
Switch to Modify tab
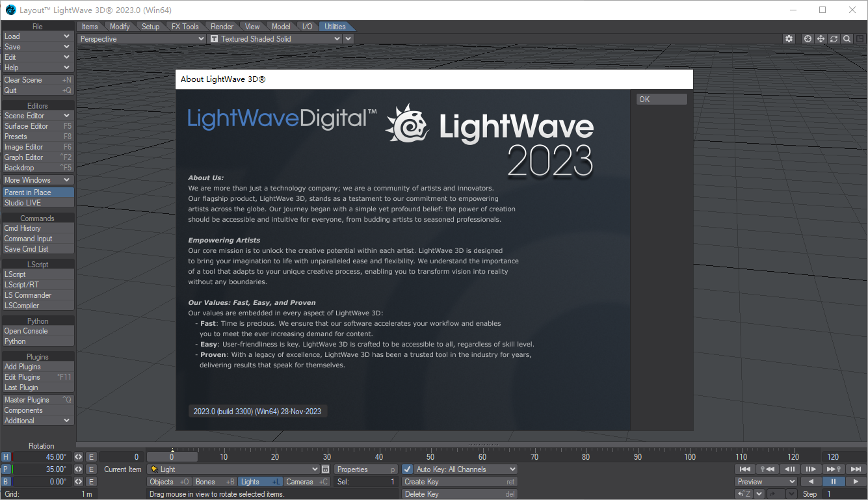coord(120,27)
